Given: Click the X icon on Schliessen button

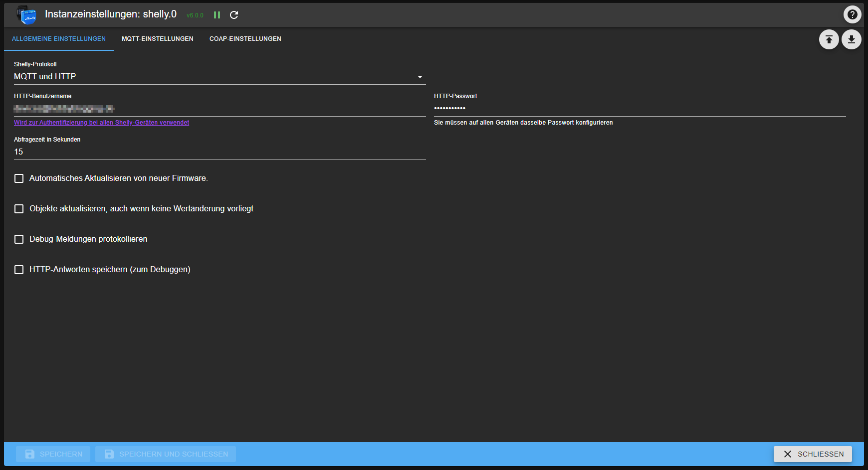Looking at the screenshot, I should coord(787,454).
